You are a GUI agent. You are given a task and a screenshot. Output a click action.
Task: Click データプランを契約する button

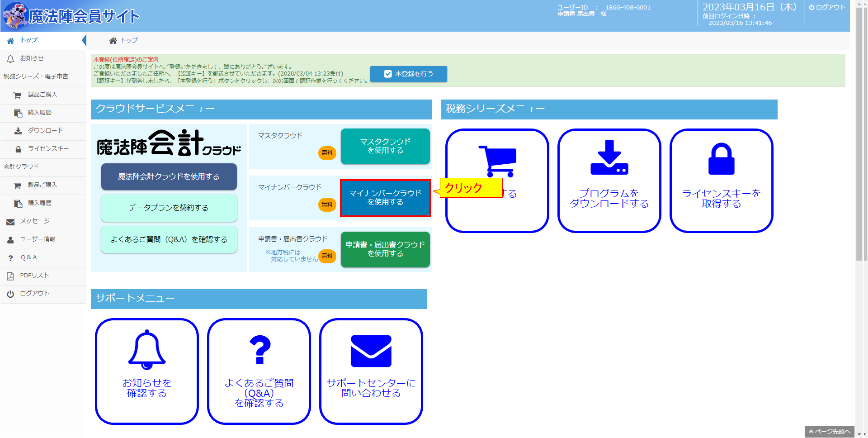pos(169,208)
